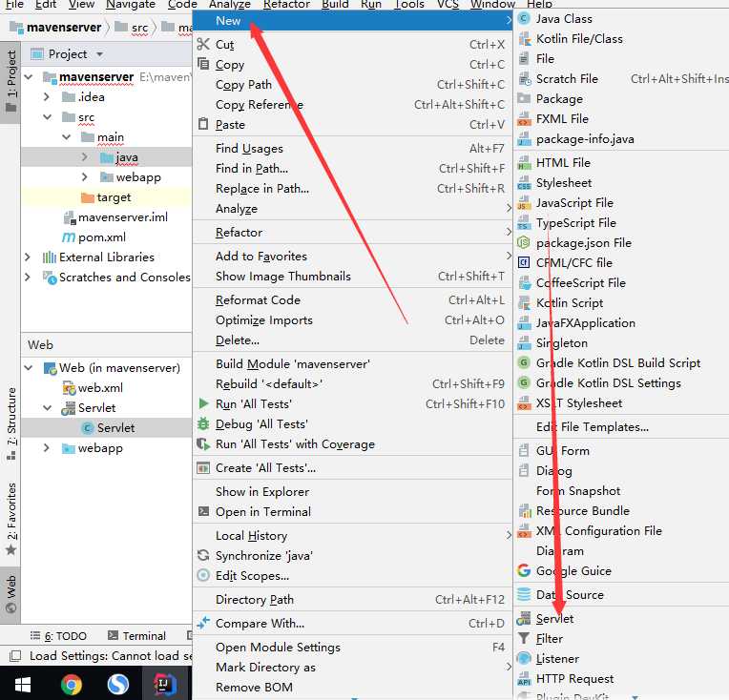Image resolution: width=729 pixels, height=700 pixels.
Task: Toggle tool window bars icon
Action: pos(15,656)
